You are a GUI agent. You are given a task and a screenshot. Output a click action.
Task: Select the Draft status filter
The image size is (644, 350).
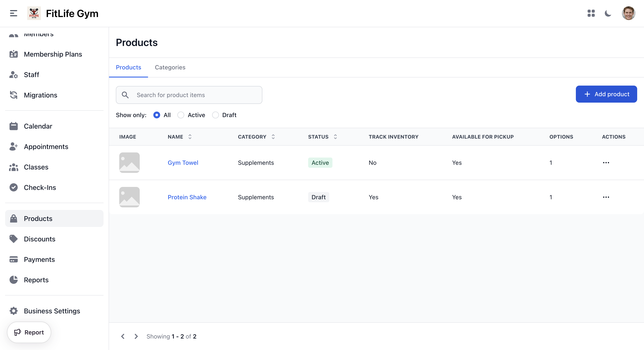click(216, 115)
